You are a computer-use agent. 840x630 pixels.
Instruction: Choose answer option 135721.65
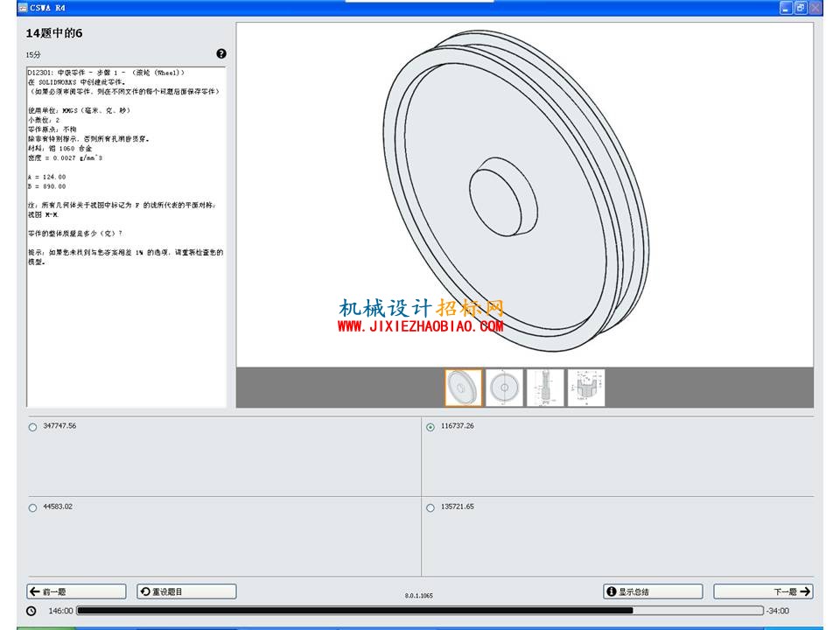[x=430, y=507]
